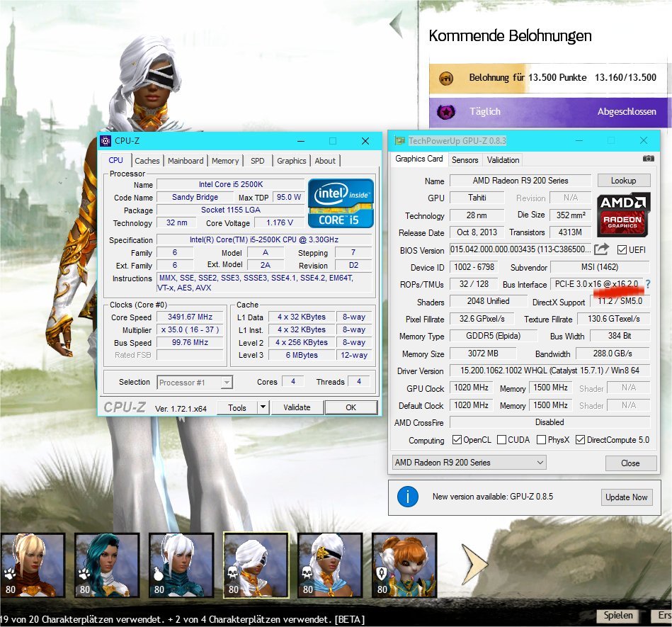Toggle the OpenCL checkbox
The height and width of the screenshot is (627, 672).
coord(457,440)
